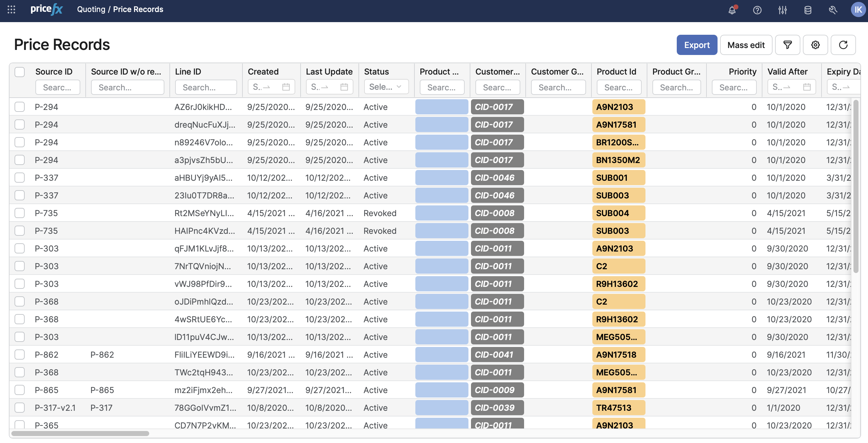Click the filter funnel icon button

coord(787,45)
